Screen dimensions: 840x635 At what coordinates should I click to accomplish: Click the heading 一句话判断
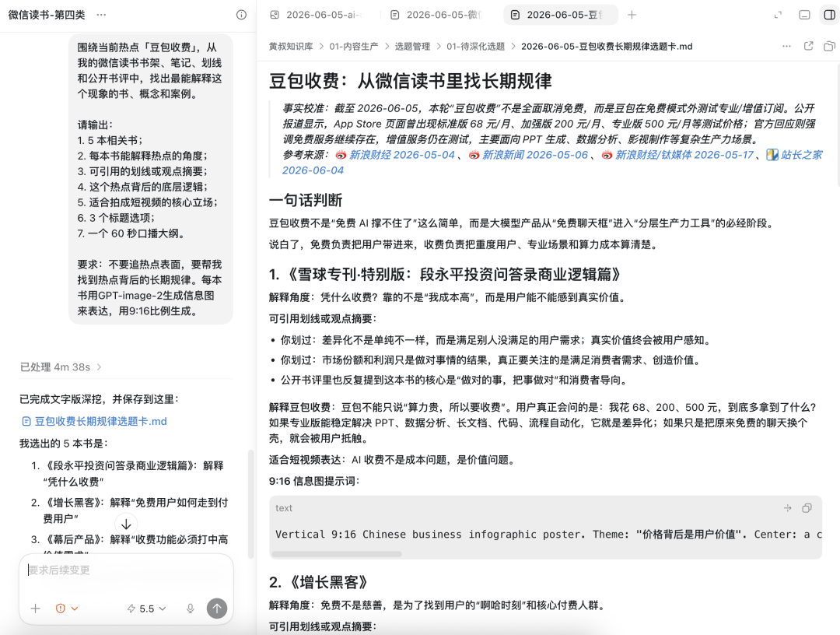[306, 201]
